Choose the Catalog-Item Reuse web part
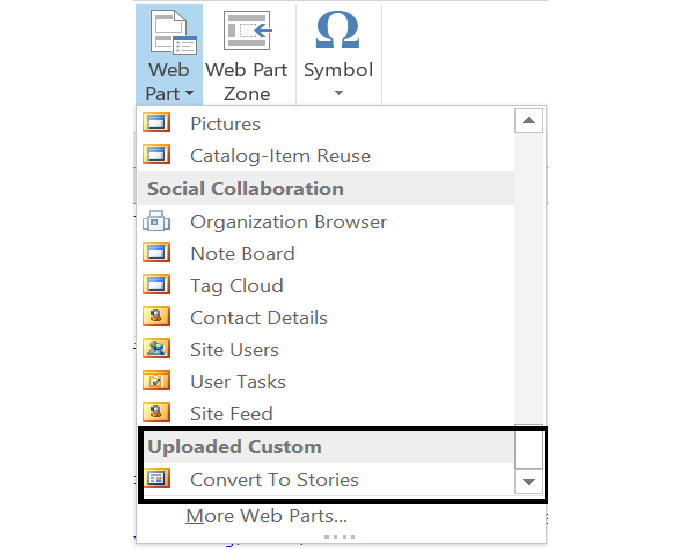The width and height of the screenshot is (676, 549). 325,155
